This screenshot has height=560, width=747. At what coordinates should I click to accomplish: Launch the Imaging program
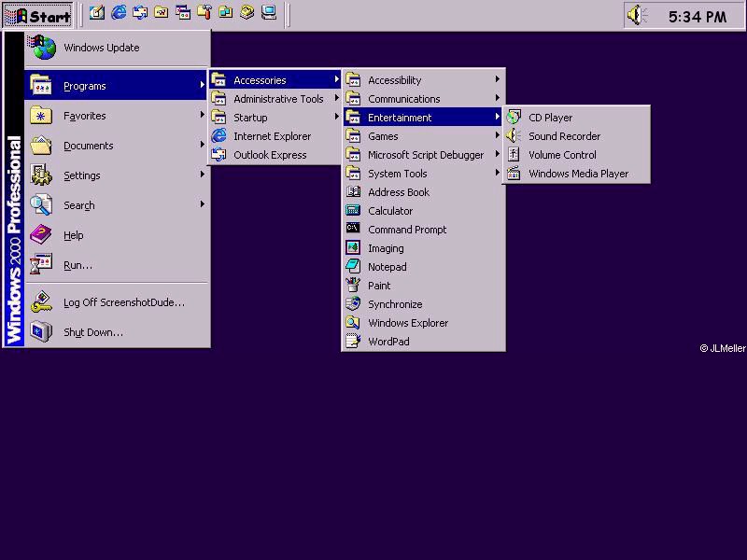pyautogui.click(x=423, y=248)
